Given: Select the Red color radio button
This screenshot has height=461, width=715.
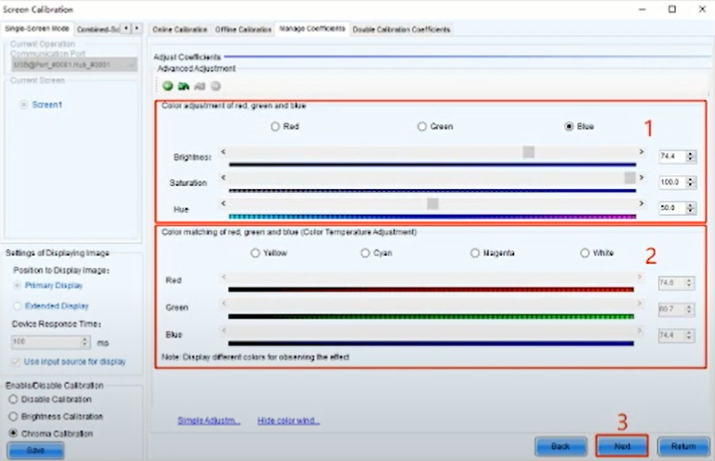Looking at the screenshot, I should (x=275, y=126).
